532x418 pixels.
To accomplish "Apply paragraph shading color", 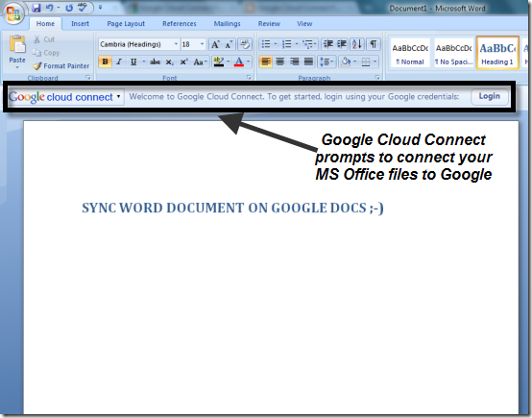I will point(346,61).
